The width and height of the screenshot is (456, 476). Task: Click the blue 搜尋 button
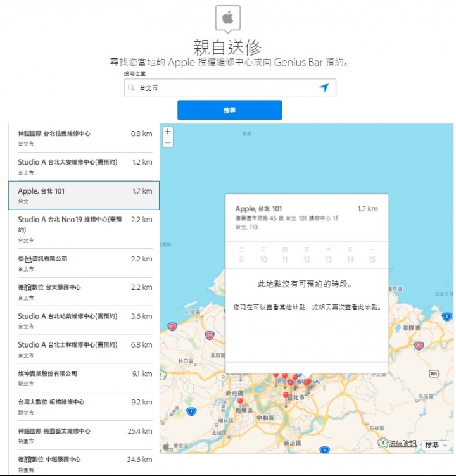pos(230,110)
